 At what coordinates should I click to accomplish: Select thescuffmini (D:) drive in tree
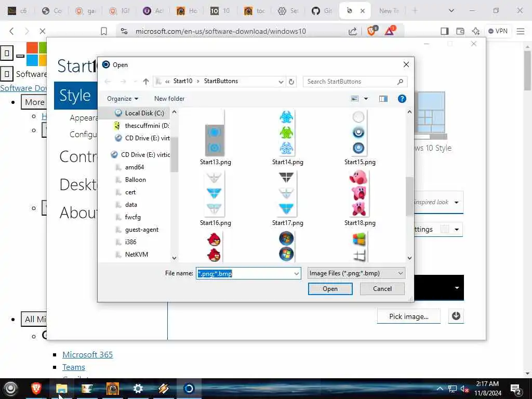click(141, 126)
